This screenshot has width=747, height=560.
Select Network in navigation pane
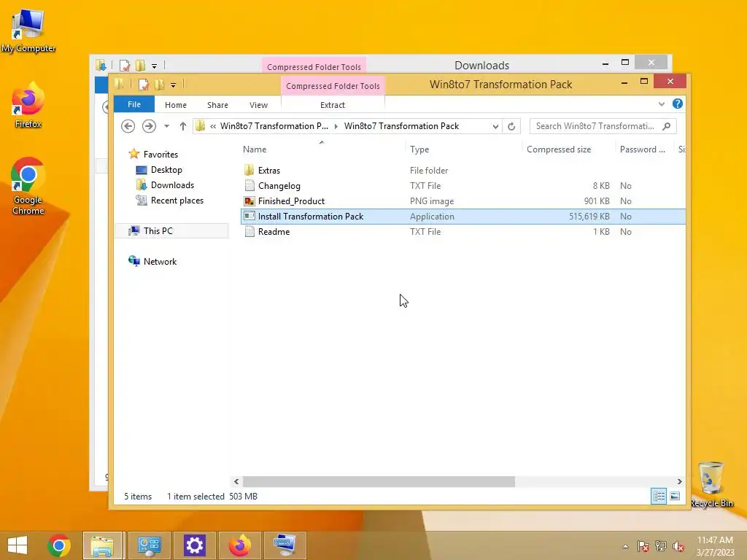(x=160, y=262)
